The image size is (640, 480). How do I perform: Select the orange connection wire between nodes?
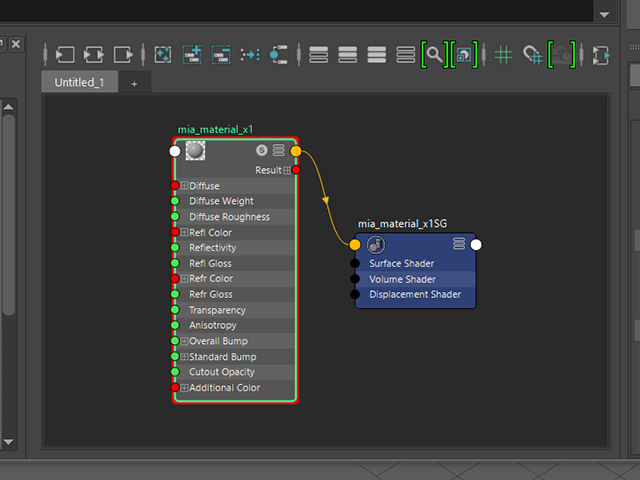(x=326, y=200)
